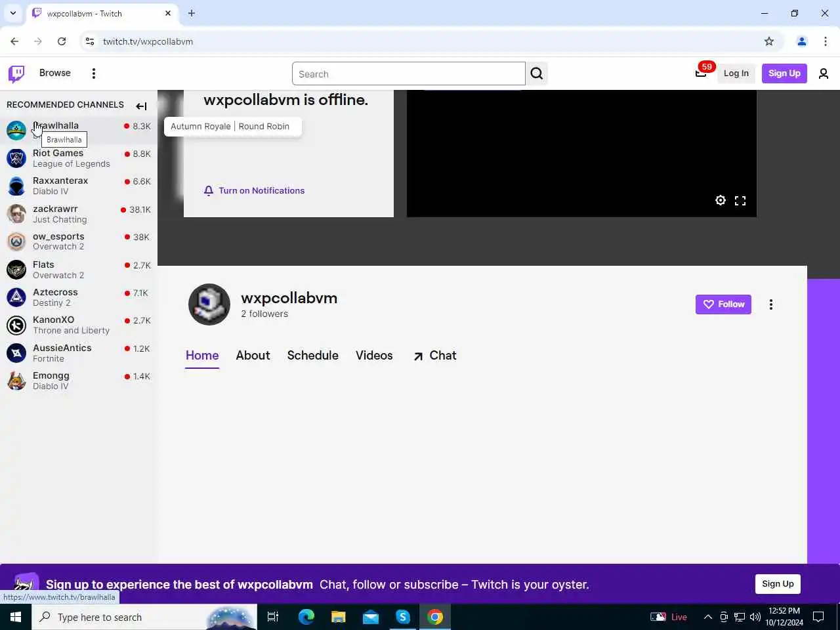Click the Browse link
The height and width of the screenshot is (630, 840).
(x=55, y=73)
